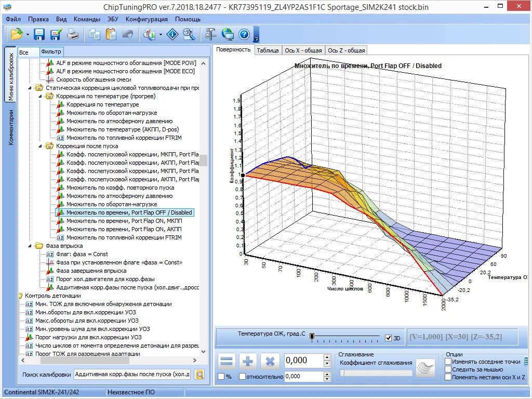The image size is (532, 399).
Task: Click the blue diamond info icon
Action: tap(172, 34)
